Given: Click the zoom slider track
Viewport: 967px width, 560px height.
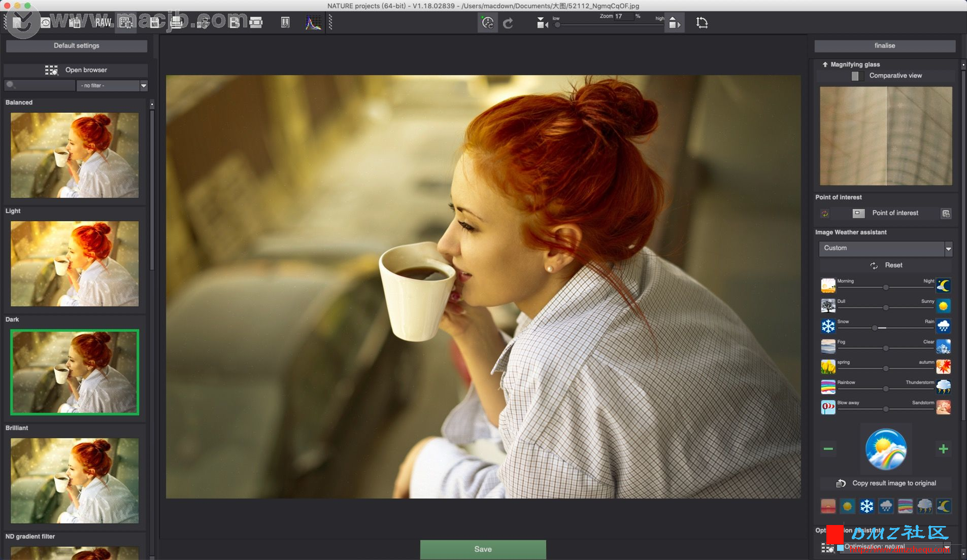Looking at the screenshot, I should tap(609, 24).
